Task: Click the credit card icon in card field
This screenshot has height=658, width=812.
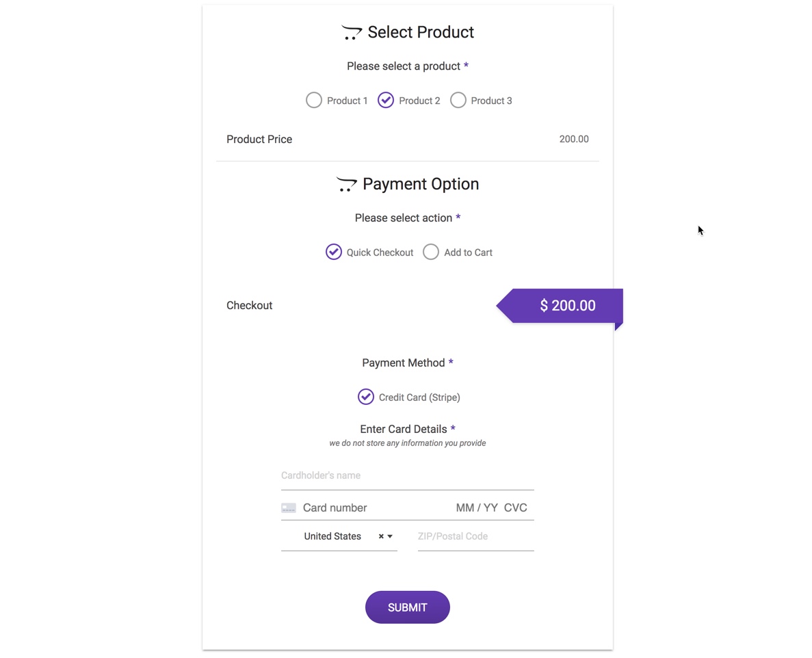Action: click(x=289, y=508)
